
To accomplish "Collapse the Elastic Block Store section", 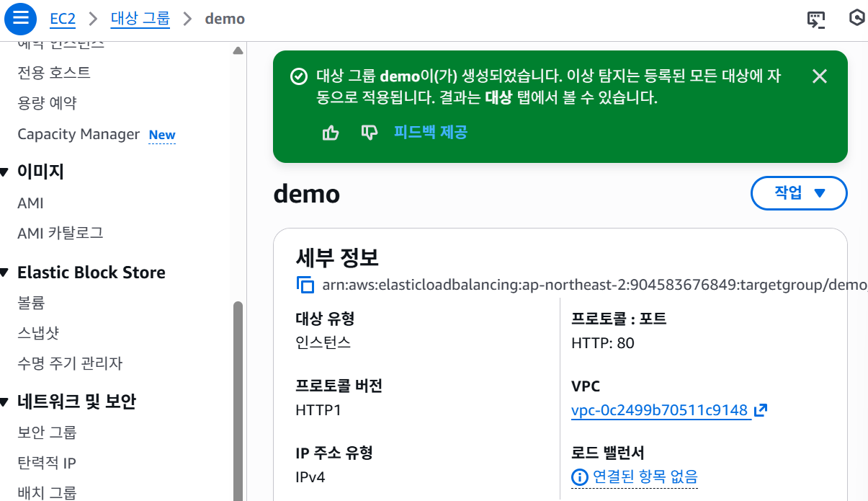I will pyautogui.click(x=4, y=272).
